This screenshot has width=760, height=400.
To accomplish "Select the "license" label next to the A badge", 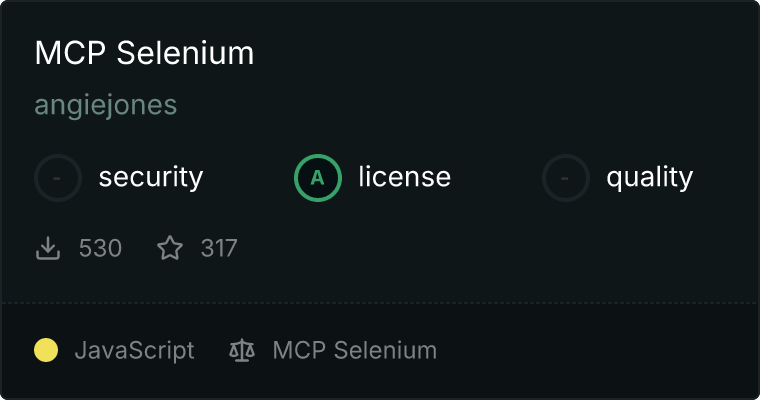I will tap(404, 178).
